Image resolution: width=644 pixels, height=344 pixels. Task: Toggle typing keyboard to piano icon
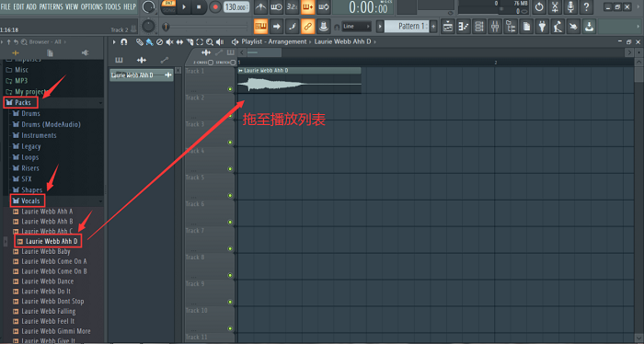pos(260,27)
